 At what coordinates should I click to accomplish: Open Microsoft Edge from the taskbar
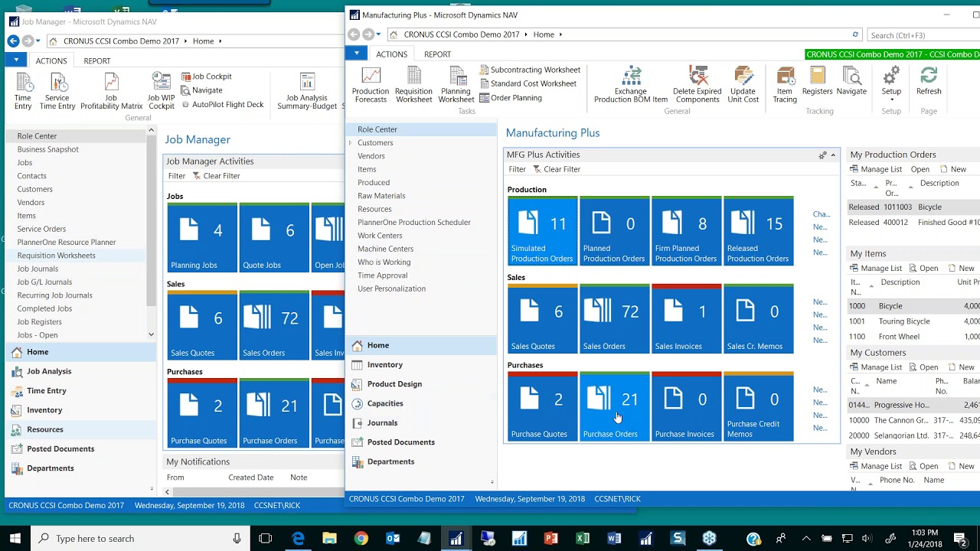[298, 539]
